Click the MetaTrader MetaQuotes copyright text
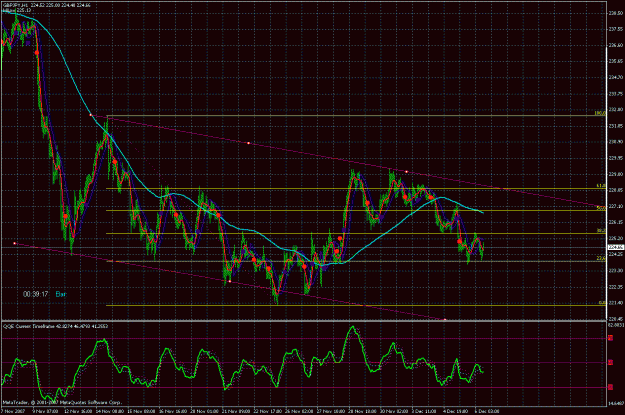 coord(62,402)
